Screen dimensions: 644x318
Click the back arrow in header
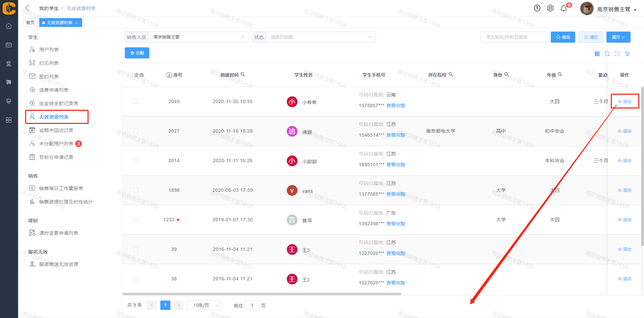click(x=28, y=8)
